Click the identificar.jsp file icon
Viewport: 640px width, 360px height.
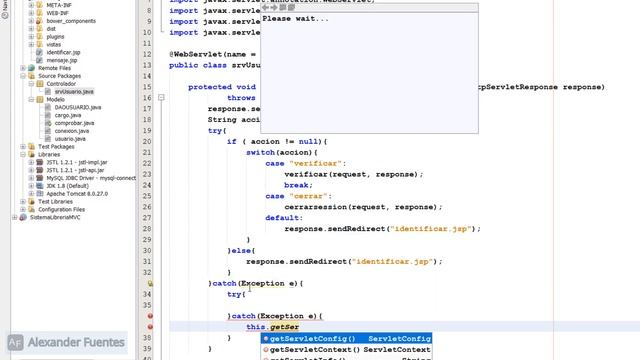point(40,52)
